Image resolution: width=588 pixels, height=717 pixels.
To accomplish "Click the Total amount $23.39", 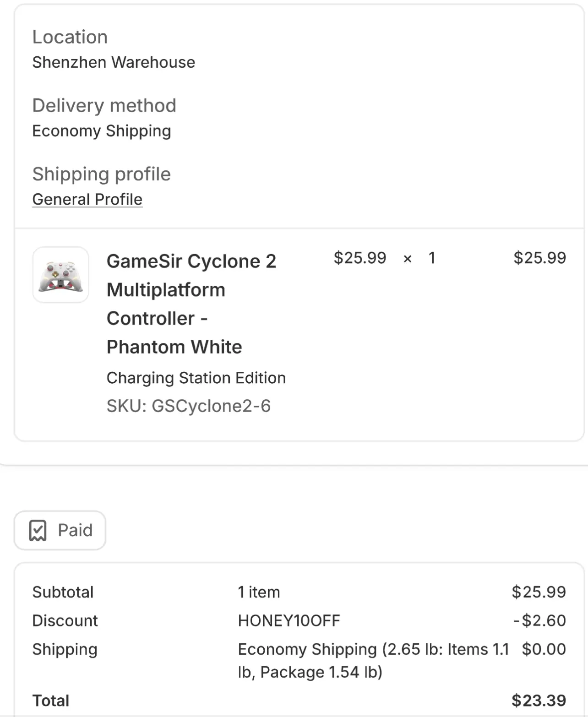I will coord(539,701).
